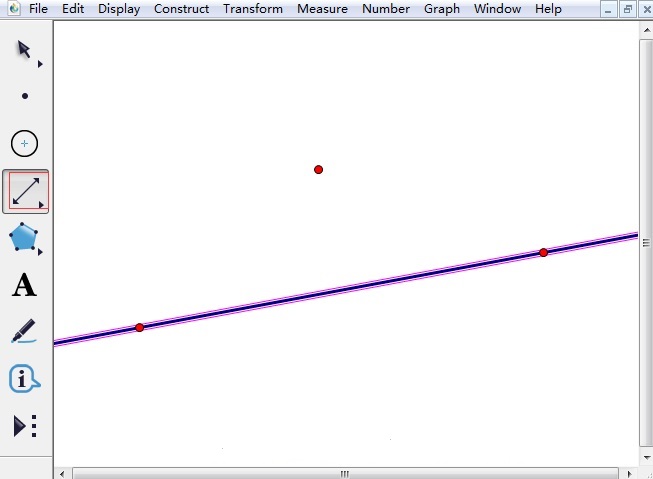Click the left red point on the line
The height and width of the screenshot is (479, 653).
click(x=140, y=328)
